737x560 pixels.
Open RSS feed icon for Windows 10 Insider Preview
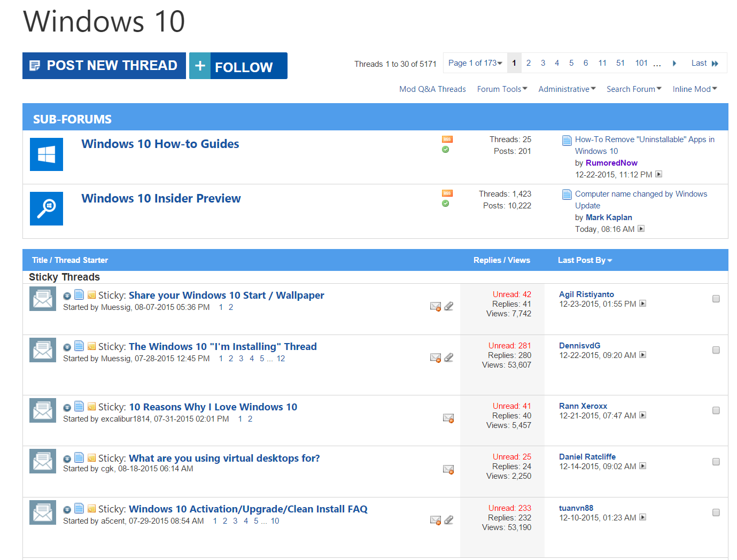(x=447, y=193)
